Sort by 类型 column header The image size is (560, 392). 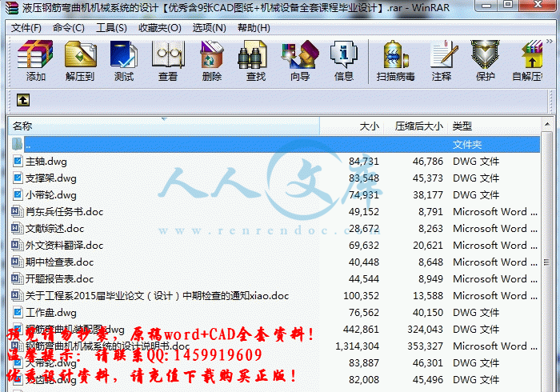494,126
